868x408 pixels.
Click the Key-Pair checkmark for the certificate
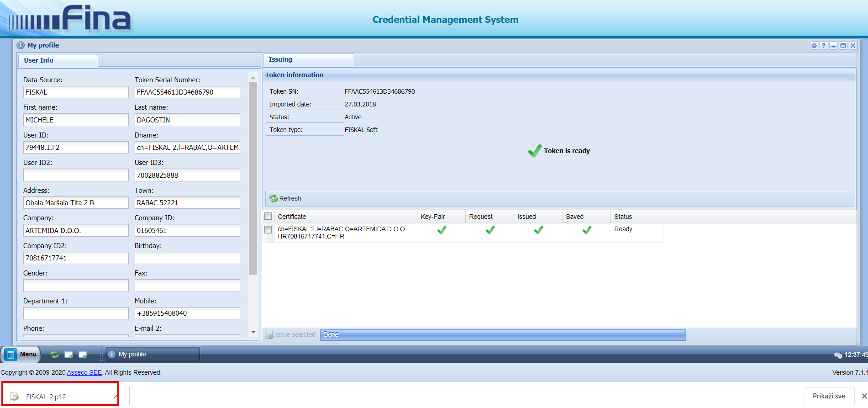(x=442, y=230)
